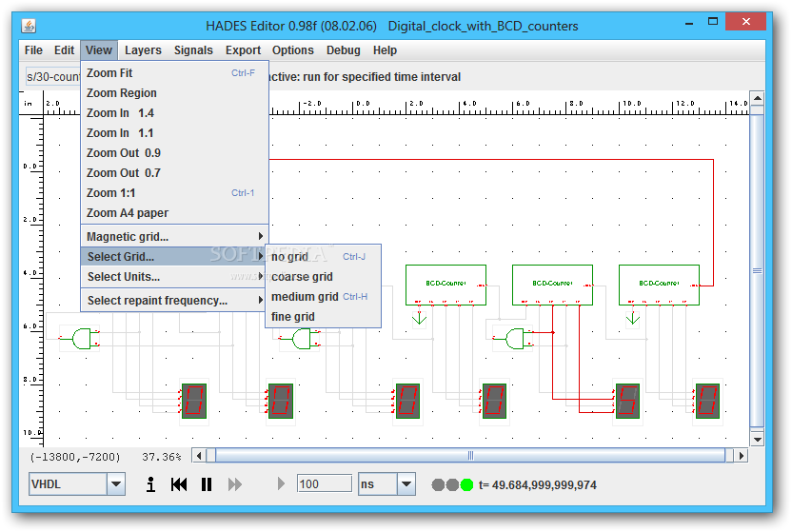This screenshot has width=792, height=532.
Task: Choose Zoom Fit from View menu
Action: point(175,72)
